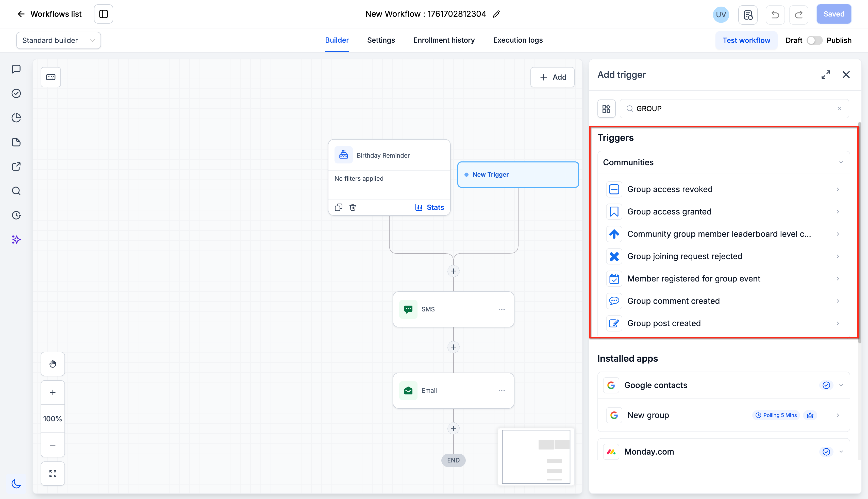Image resolution: width=868 pixels, height=499 pixels.
Task: Open the version history document icon
Action: 748,14
